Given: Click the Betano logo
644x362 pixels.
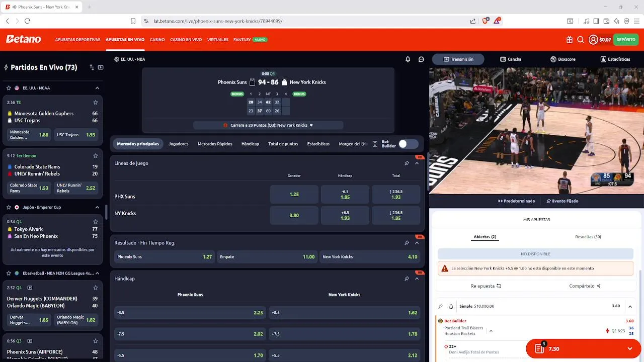Looking at the screenshot, I should [24, 39].
